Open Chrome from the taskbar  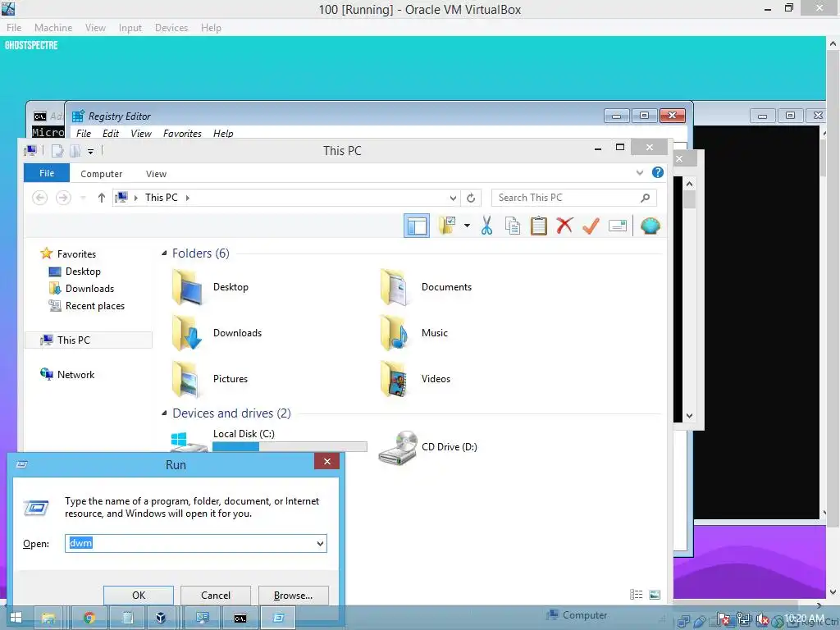tap(89, 618)
